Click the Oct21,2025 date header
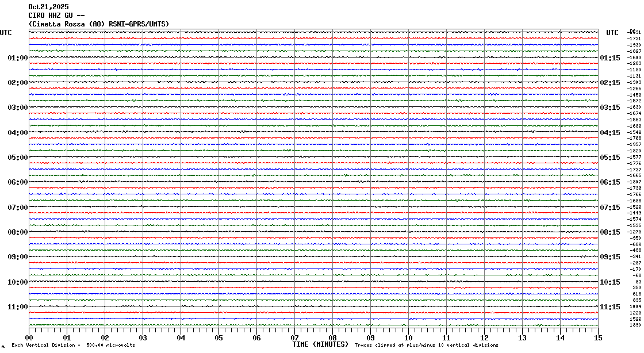Screen dimensions: 644x353 point(48,7)
